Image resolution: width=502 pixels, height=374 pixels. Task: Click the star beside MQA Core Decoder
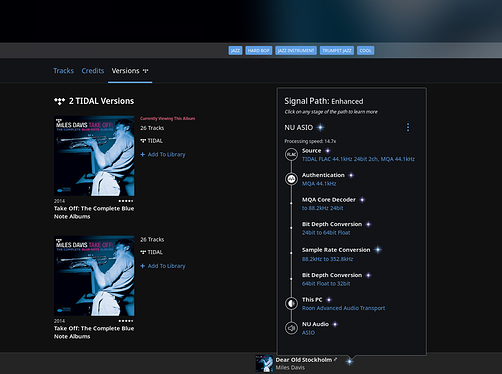coord(362,200)
